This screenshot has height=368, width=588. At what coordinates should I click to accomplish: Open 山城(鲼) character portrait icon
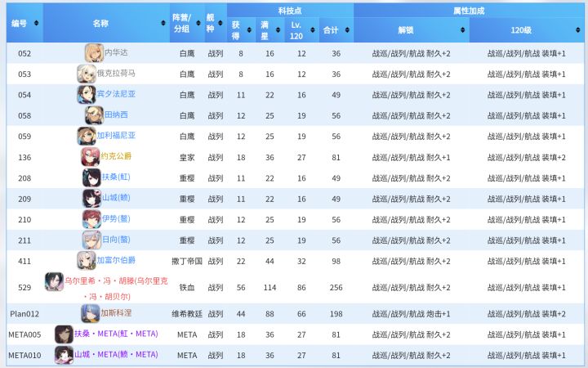tap(91, 198)
